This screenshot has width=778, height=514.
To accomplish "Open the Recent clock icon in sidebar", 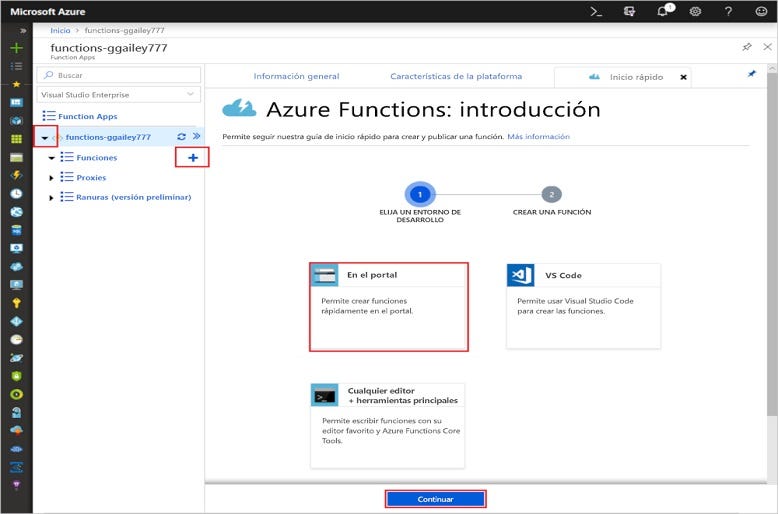I will (16, 193).
